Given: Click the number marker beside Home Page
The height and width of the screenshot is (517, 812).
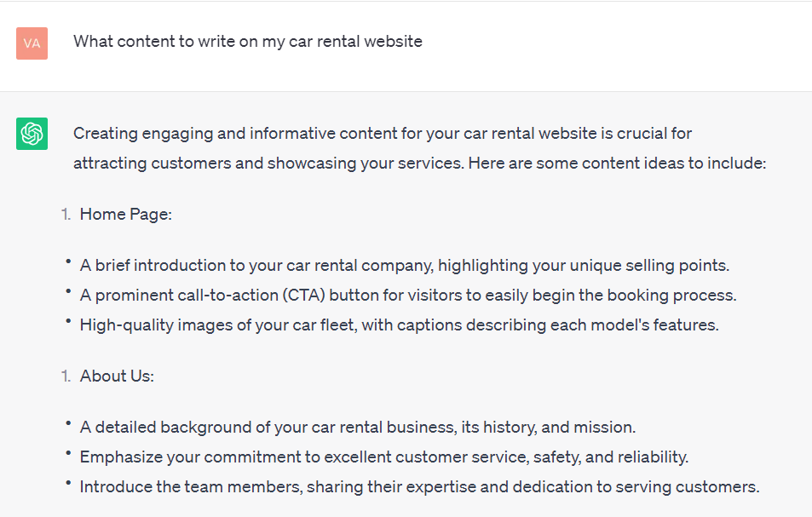Looking at the screenshot, I should (x=66, y=215).
